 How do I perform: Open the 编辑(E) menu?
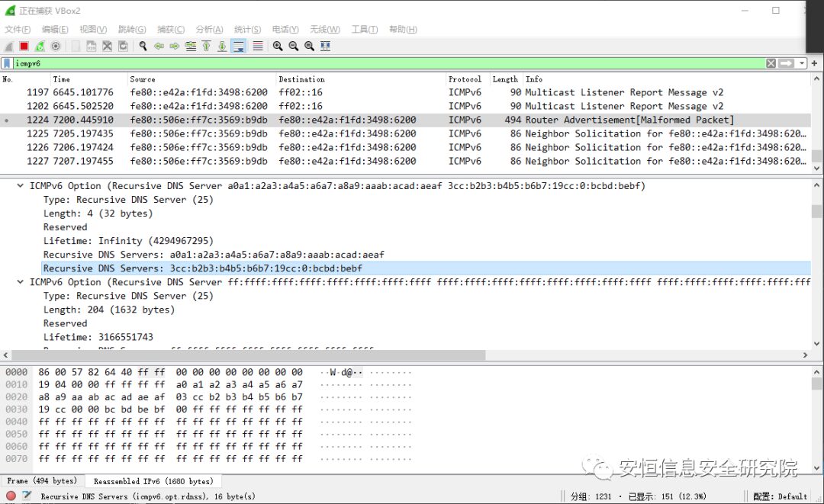click(55, 30)
